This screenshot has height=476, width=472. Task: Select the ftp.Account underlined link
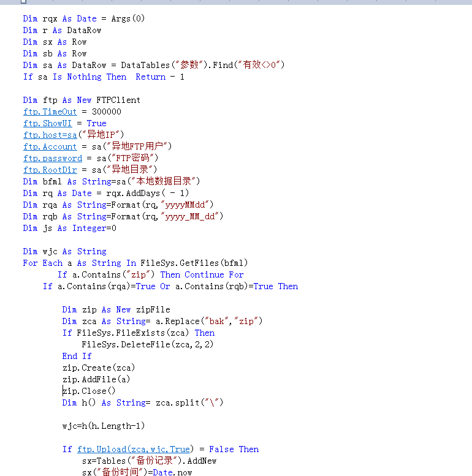[50, 146]
